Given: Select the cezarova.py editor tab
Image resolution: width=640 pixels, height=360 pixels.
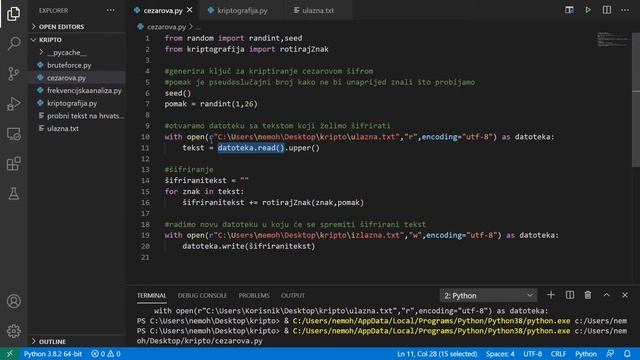Looking at the screenshot, I should point(162,11).
